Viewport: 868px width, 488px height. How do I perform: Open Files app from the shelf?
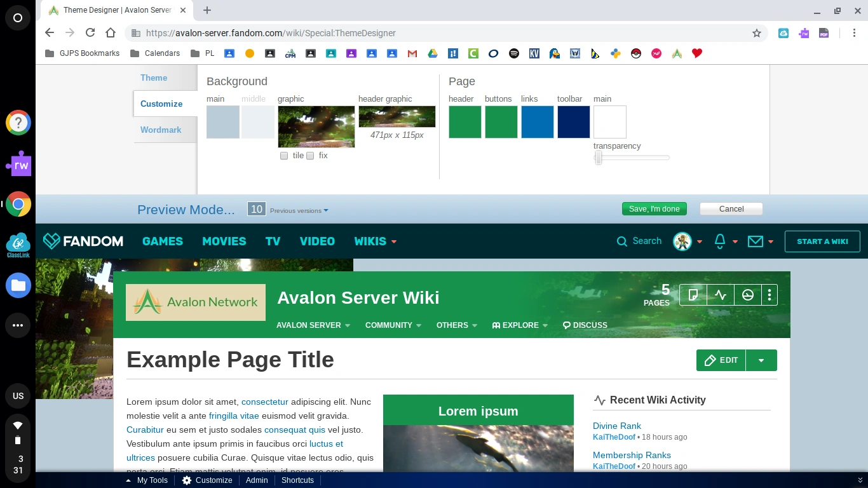(x=18, y=285)
